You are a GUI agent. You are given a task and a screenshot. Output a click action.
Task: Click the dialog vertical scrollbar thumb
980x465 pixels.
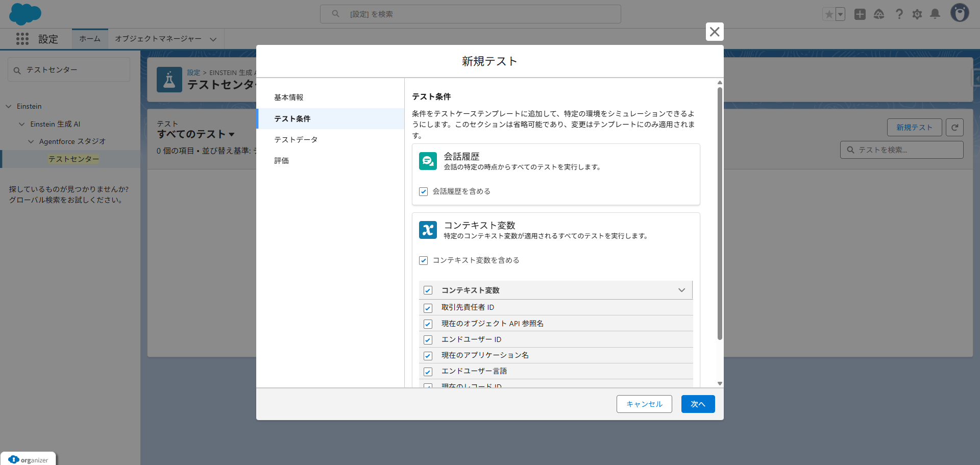[x=720, y=213]
